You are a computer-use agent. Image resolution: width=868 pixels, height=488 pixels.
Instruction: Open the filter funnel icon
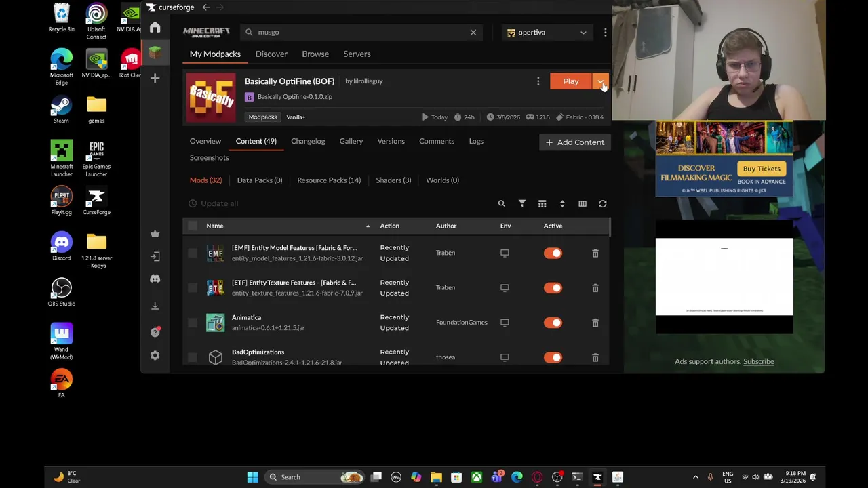522,203
